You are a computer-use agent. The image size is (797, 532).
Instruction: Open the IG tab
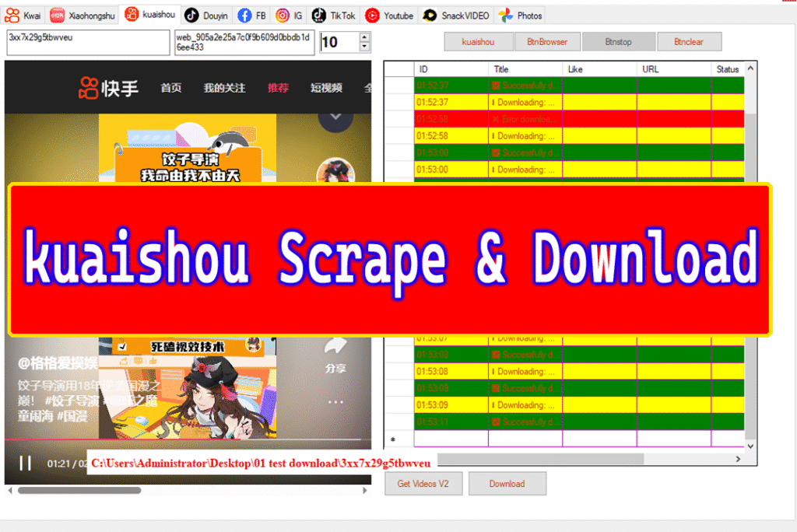[x=290, y=16]
